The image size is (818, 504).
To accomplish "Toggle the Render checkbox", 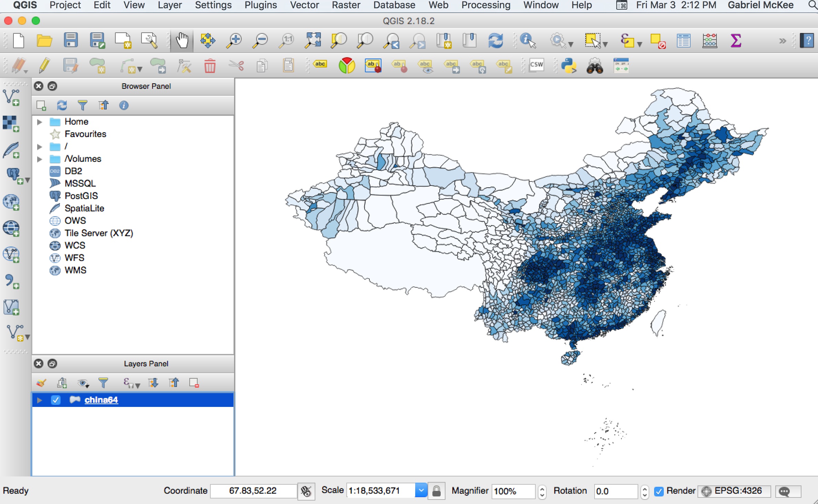I will point(659,491).
